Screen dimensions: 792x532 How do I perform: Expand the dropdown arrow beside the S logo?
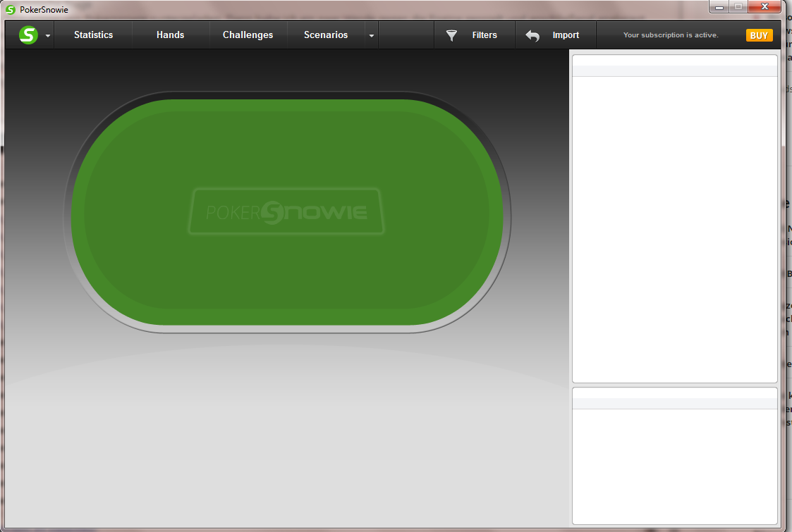pyautogui.click(x=48, y=36)
